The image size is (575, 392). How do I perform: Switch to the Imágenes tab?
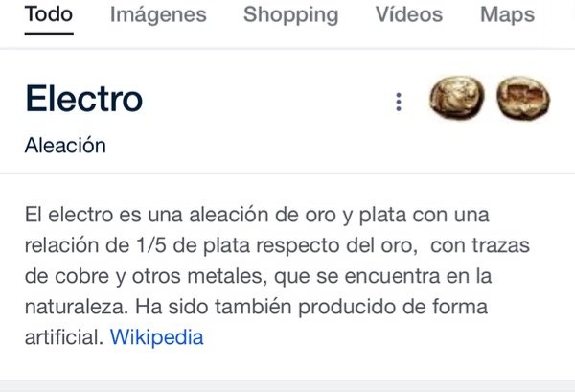(158, 15)
